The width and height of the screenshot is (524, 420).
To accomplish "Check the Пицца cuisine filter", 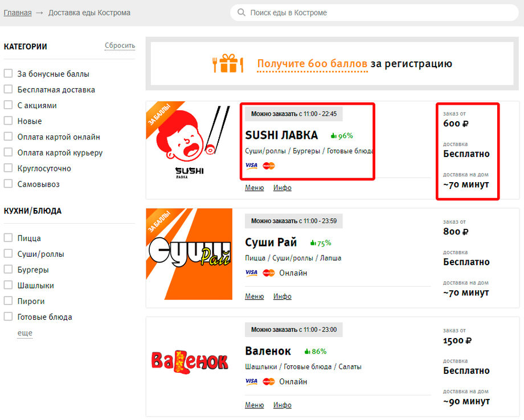I will [x=8, y=237].
